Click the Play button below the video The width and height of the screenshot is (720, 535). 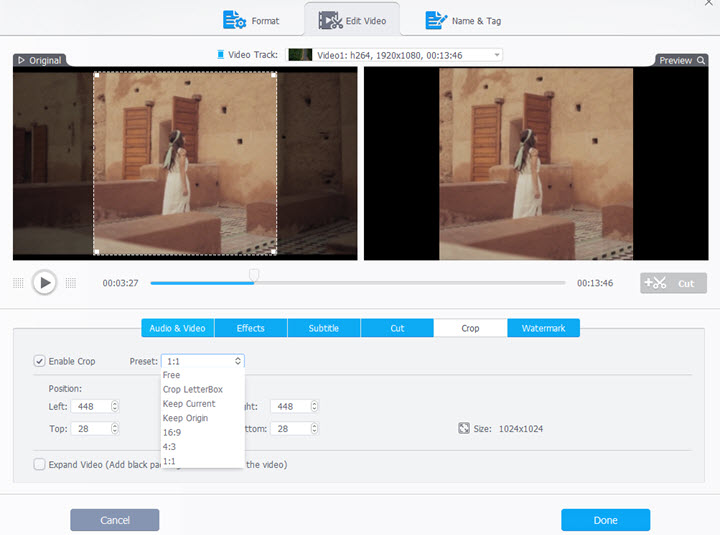click(44, 283)
